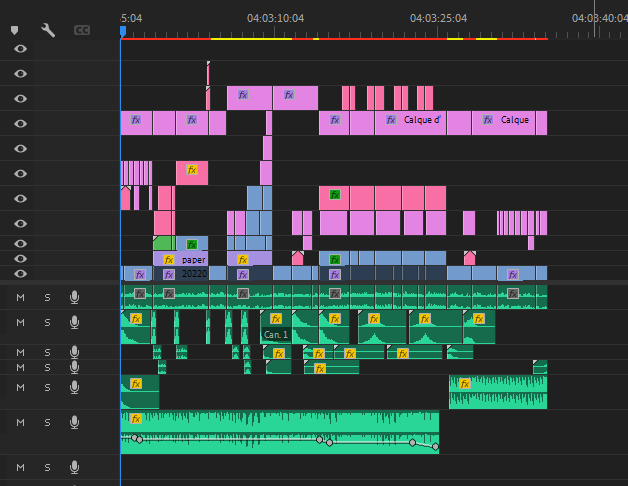Solo the audio track containing Can. 1
628x486 pixels.
pos(47,323)
